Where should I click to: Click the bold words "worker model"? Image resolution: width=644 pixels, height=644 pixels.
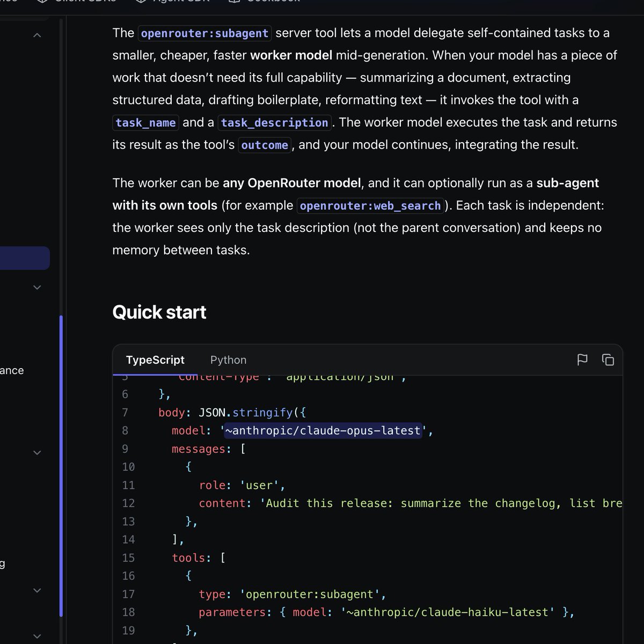291,55
